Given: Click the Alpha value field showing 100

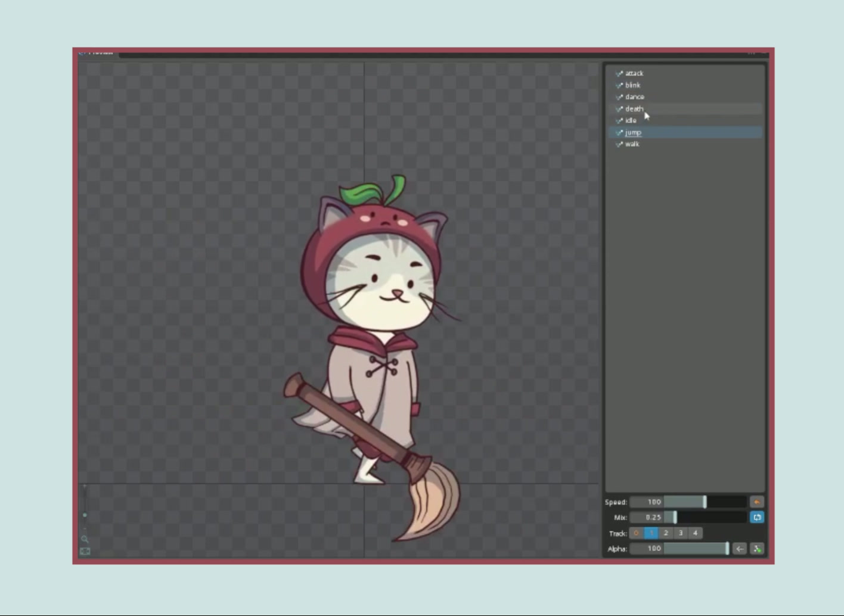Looking at the screenshot, I should coord(647,549).
